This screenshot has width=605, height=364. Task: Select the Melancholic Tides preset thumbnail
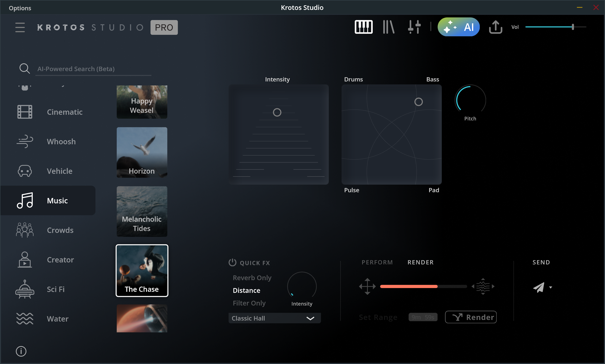pyautogui.click(x=142, y=211)
